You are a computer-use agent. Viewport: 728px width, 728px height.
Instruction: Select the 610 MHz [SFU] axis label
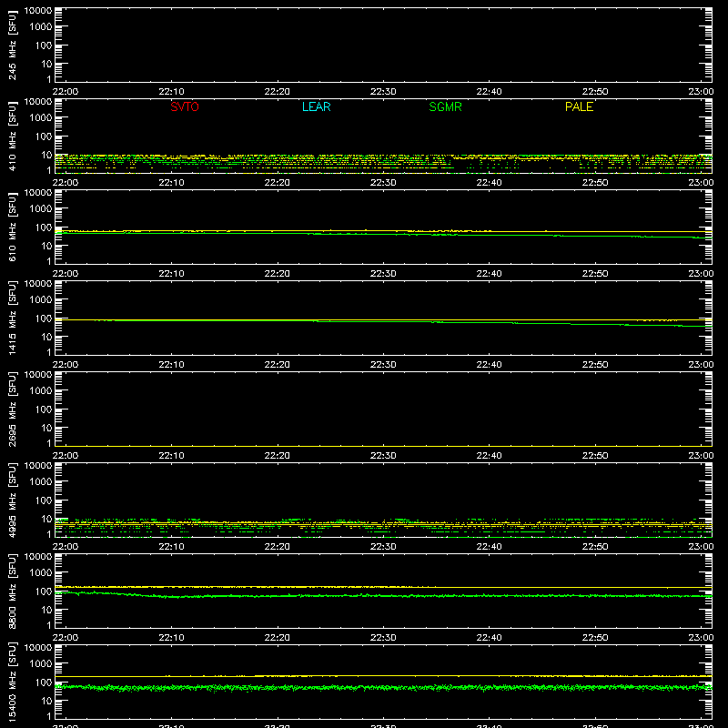click(x=12, y=227)
